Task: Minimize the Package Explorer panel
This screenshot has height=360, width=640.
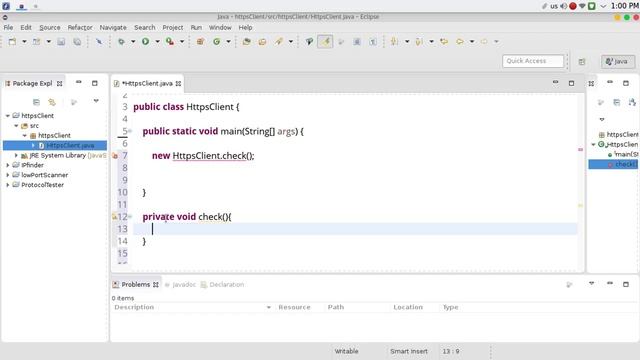Action: coord(79,82)
